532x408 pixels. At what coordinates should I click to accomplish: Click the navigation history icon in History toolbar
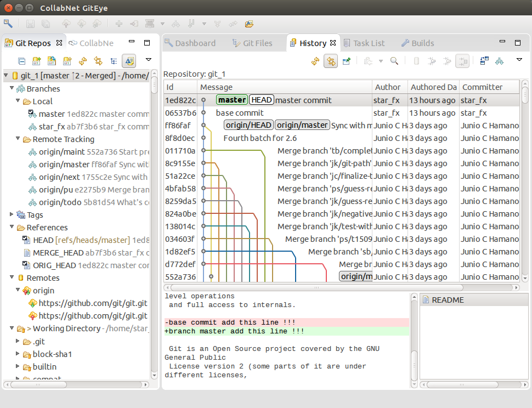[x=368, y=61]
